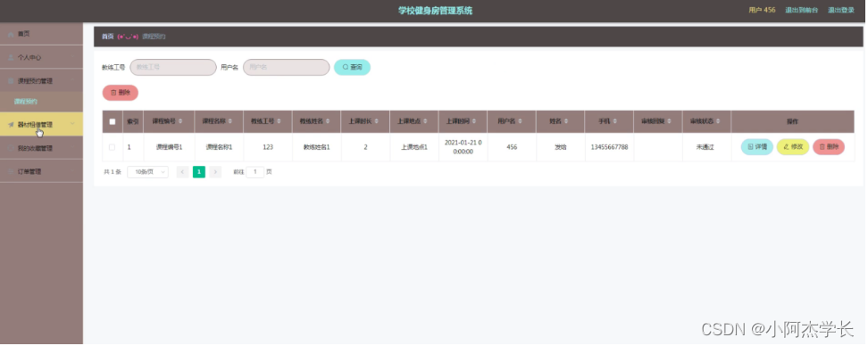Sort by the 用户名 column header arrows
Screen dimensions: 868x346
point(521,121)
